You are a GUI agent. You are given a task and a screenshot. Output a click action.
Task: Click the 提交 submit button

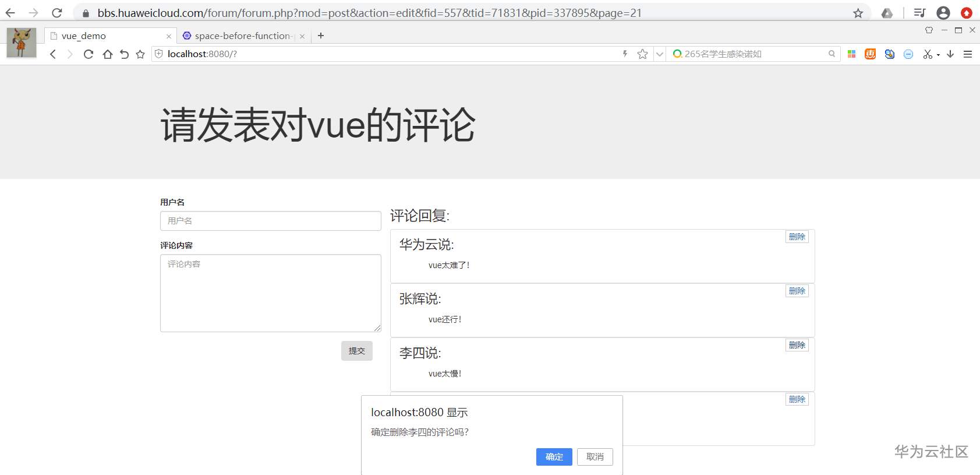(357, 351)
